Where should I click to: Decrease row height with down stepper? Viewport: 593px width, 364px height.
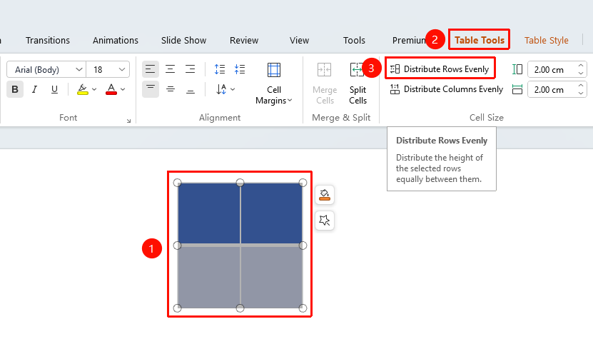click(581, 74)
